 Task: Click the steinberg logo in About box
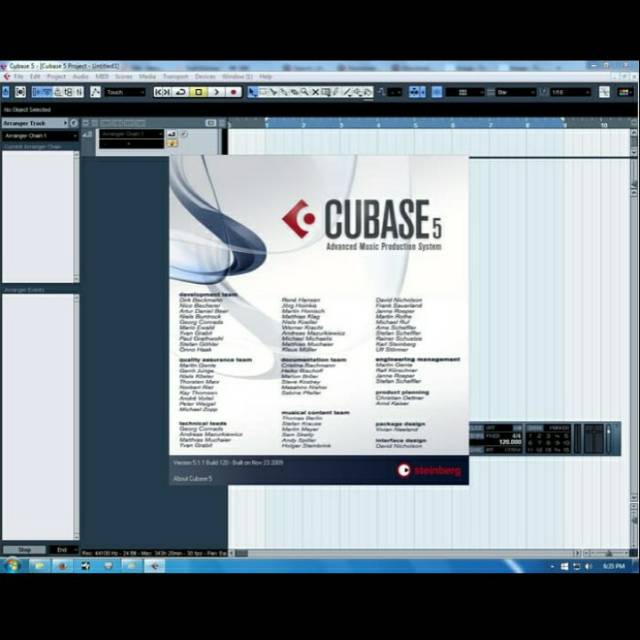(x=429, y=470)
